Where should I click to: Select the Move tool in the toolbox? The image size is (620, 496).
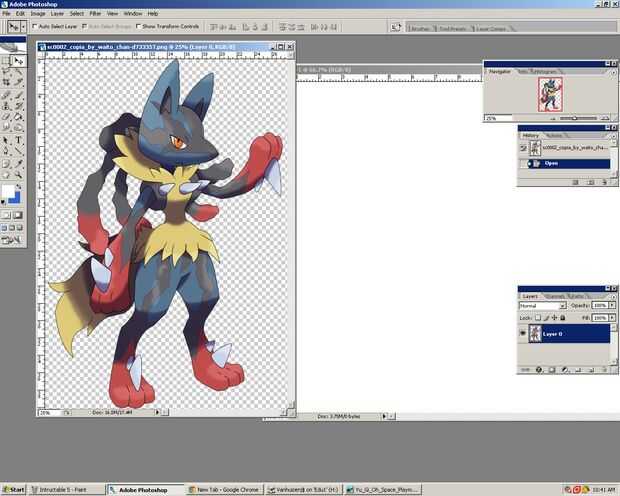click(19, 61)
